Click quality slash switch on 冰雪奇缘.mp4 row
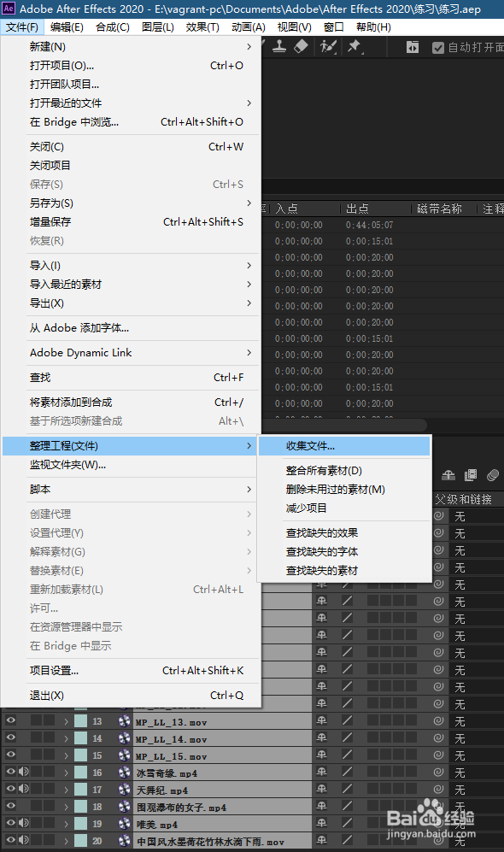This screenshot has height=852, width=504. pos(347,773)
